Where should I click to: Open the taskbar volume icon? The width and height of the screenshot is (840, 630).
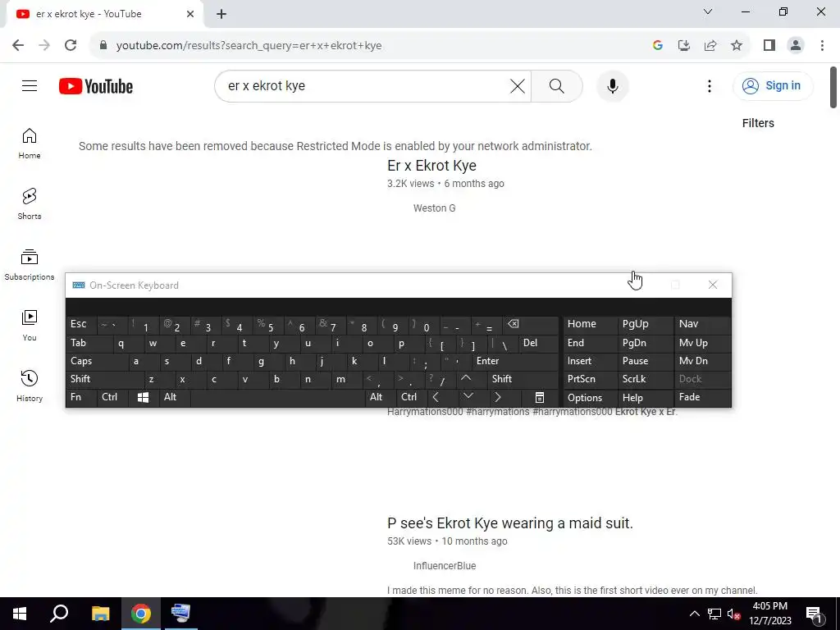click(x=733, y=614)
